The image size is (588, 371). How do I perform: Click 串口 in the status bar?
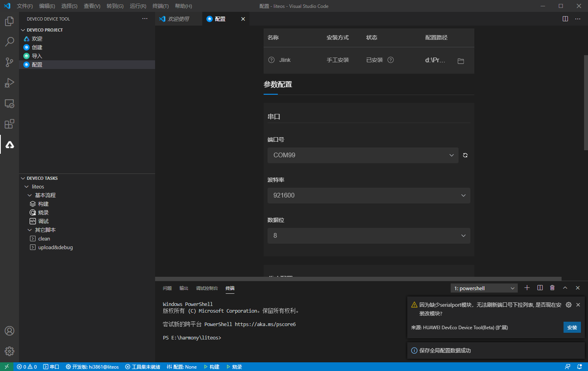(x=51, y=367)
